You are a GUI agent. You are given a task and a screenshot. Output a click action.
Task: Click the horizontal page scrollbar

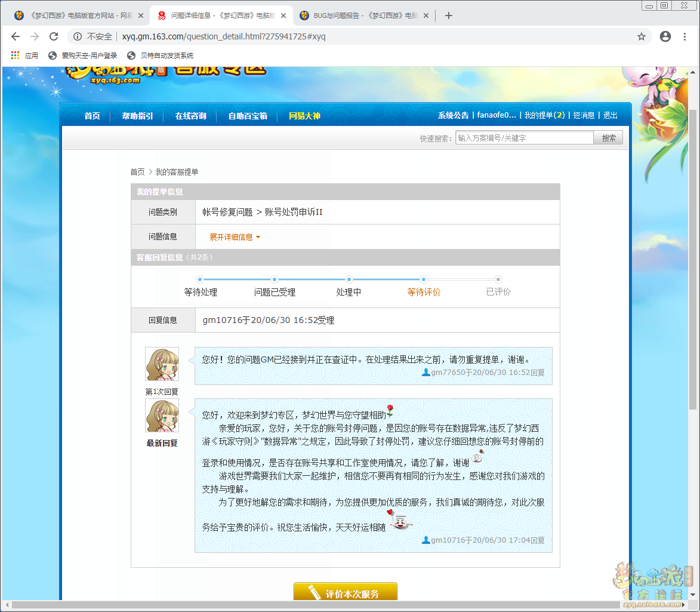coord(316,605)
